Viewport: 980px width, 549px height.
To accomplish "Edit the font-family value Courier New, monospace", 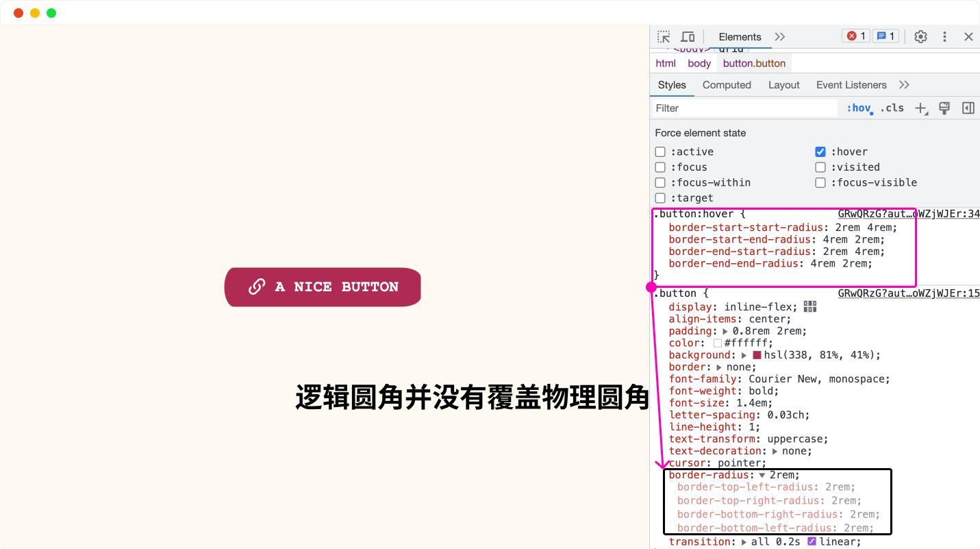I will pyautogui.click(x=818, y=379).
